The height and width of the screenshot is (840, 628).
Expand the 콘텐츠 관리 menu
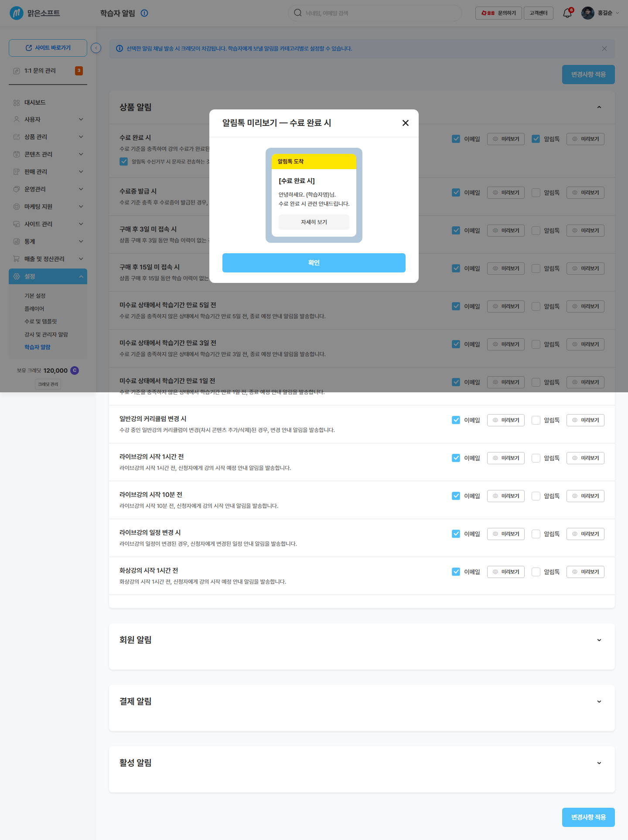click(48, 154)
